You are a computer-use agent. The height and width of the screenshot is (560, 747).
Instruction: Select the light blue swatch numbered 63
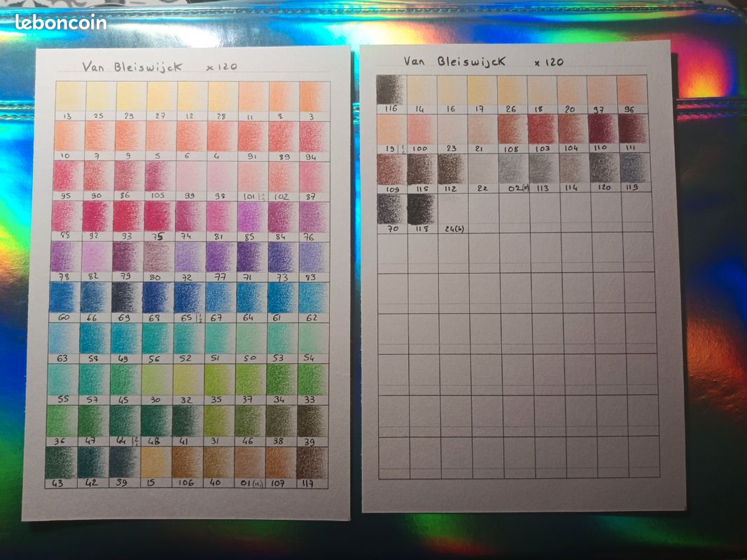(x=63, y=339)
